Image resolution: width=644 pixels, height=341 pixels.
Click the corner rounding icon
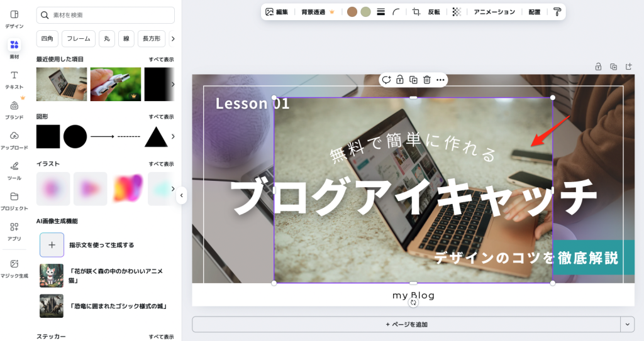coord(396,12)
